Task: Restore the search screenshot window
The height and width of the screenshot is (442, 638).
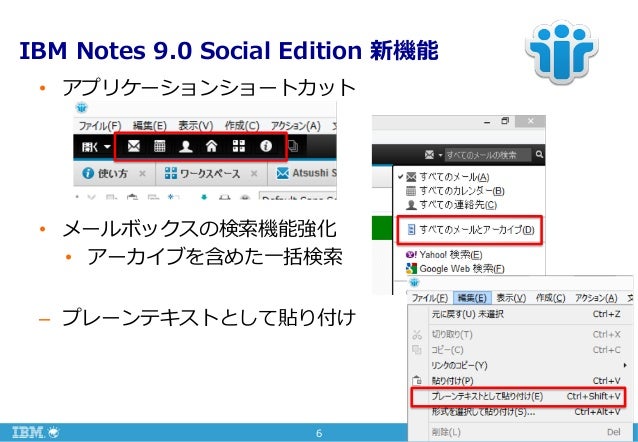Action: 505,121
